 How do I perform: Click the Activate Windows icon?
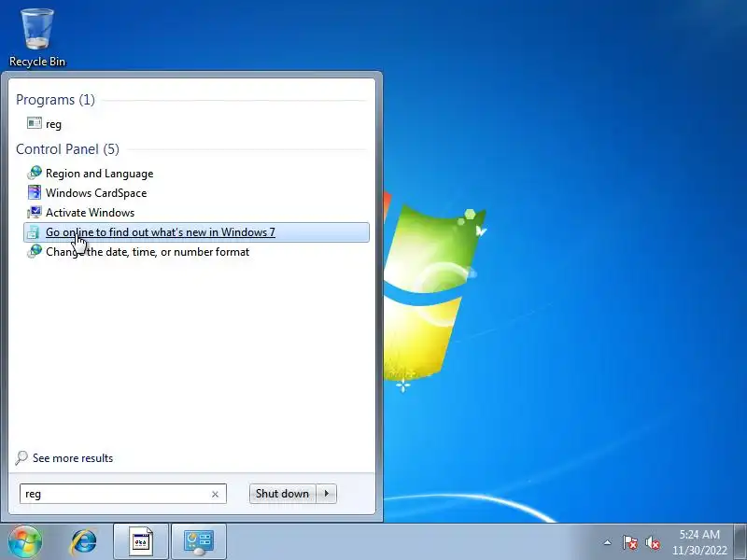35,213
